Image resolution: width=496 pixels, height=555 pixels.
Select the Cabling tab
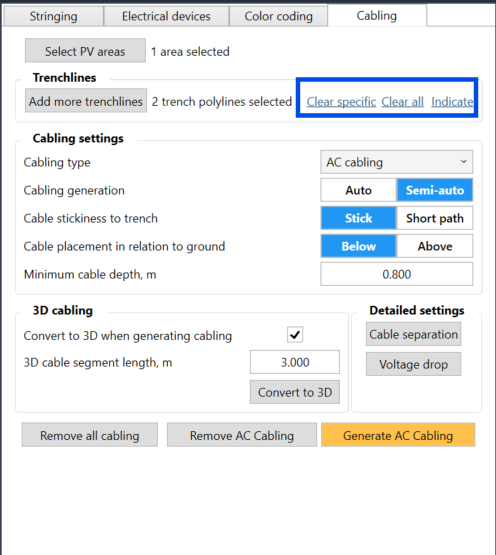(377, 16)
